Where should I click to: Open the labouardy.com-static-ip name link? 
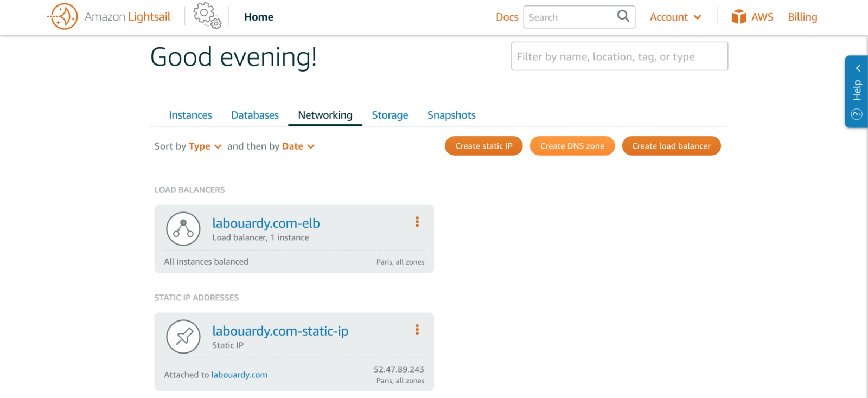(280, 331)
